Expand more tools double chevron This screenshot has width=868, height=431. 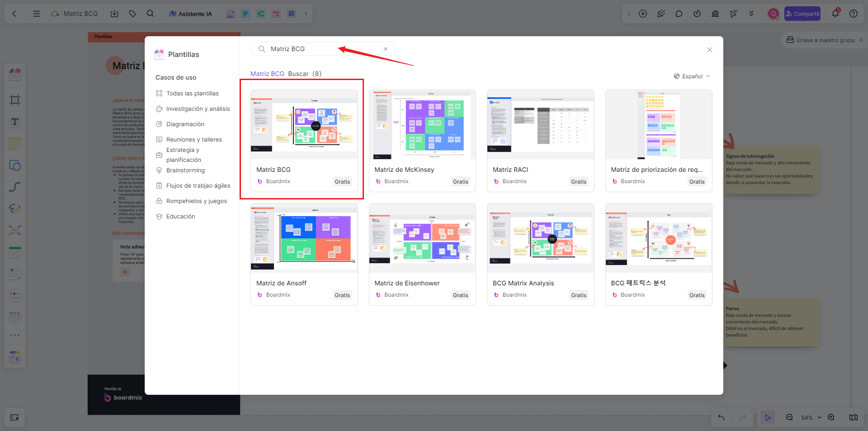(751, 14)
